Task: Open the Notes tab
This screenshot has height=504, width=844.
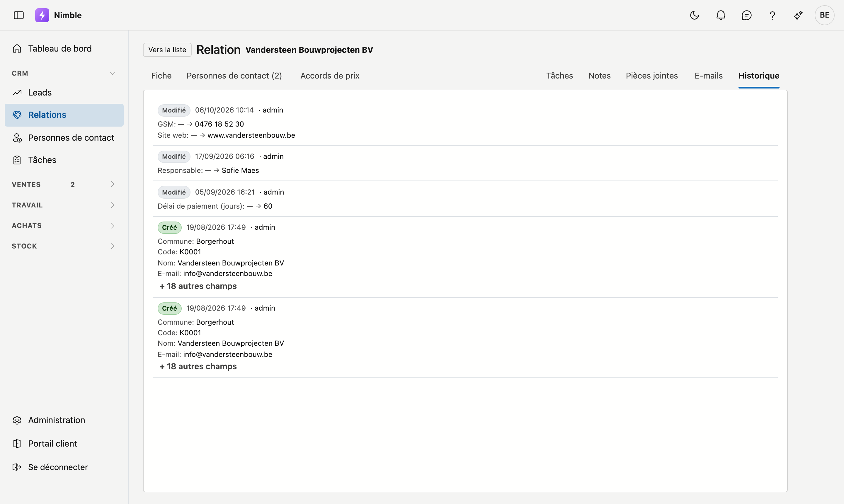Action: pyautogui.click(x=600, y=76)
